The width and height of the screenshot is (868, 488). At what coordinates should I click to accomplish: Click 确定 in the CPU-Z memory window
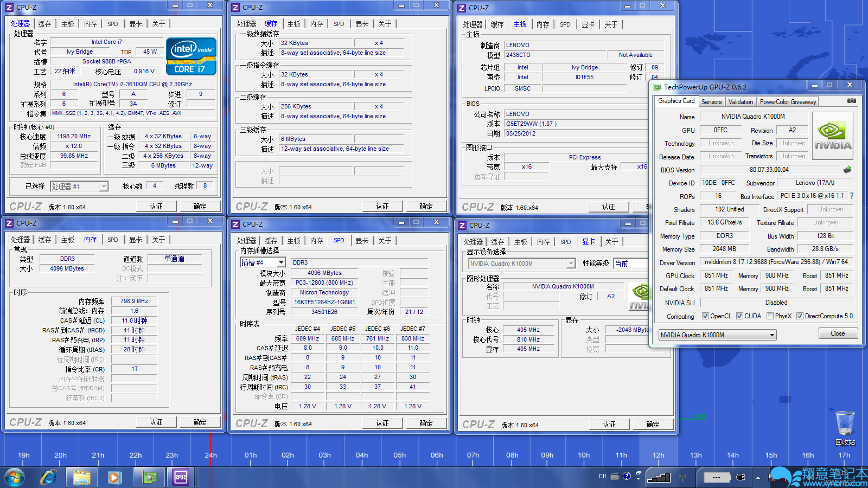(x=200, y=422)
